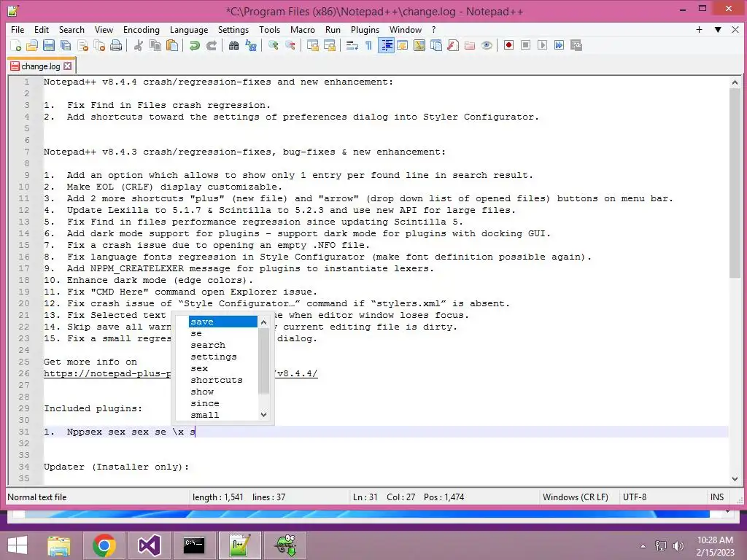Open the Language menu
This screenshot has width=747, height=560.
[x=189, y=29]
